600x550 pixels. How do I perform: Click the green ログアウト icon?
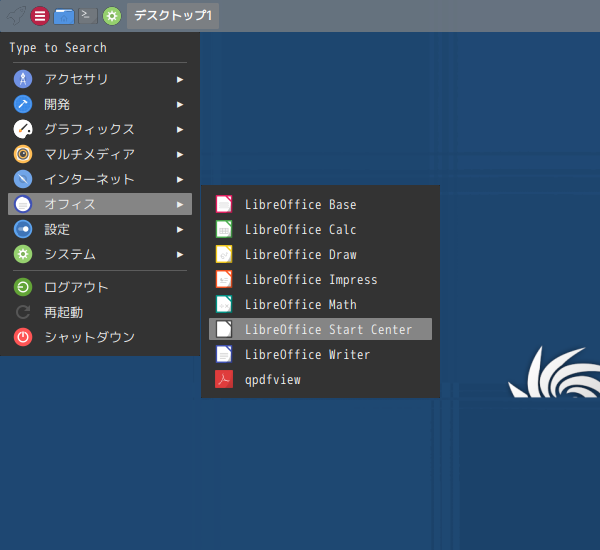pyautogui.click(x=23, y=287)
